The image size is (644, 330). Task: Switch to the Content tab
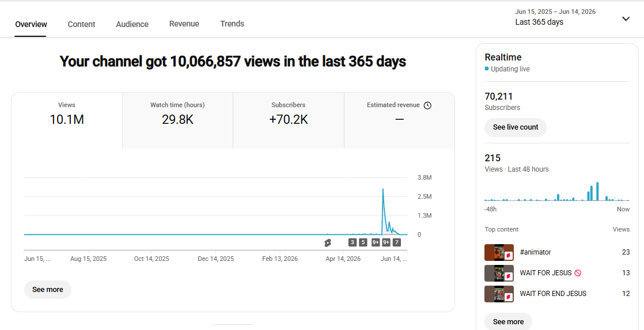point(81,24)
